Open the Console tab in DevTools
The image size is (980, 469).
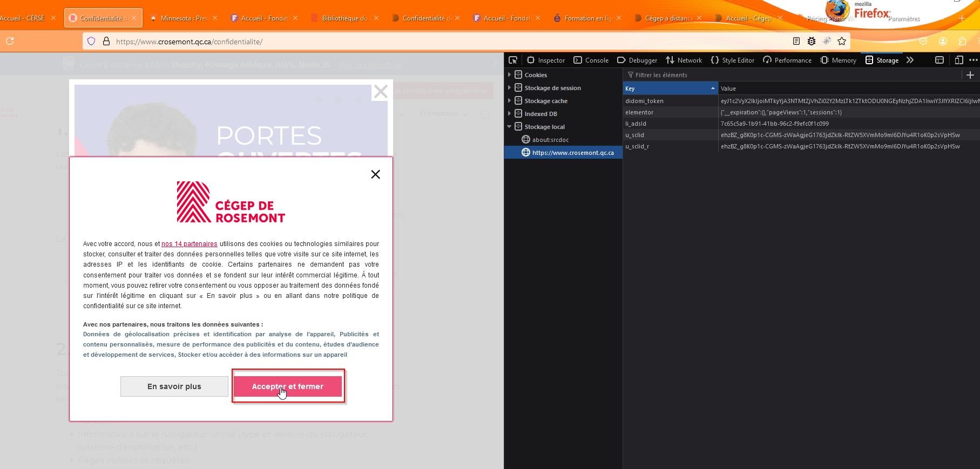(x=591, y=60)
